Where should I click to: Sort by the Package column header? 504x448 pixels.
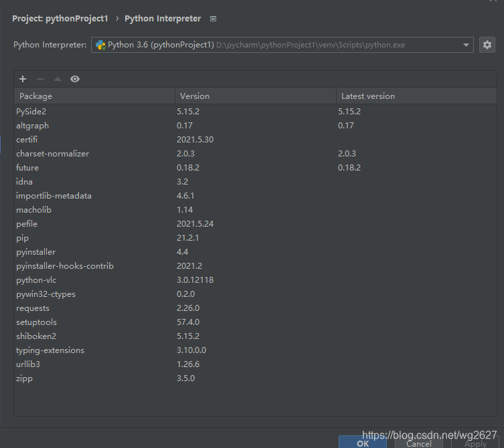pos(94,96)
